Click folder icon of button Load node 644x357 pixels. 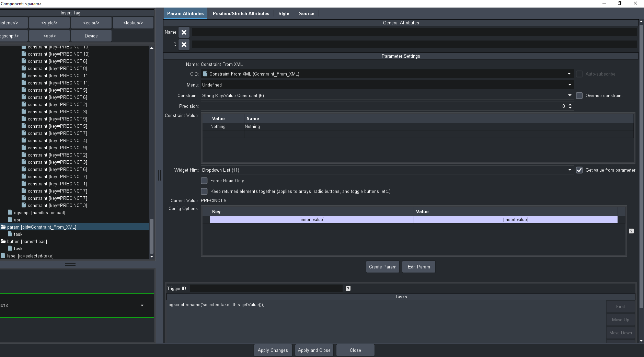coord(3,241)
